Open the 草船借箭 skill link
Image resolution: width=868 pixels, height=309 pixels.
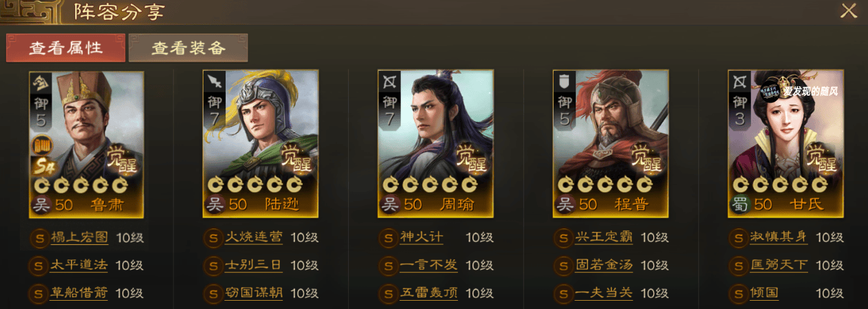(79, 293)
